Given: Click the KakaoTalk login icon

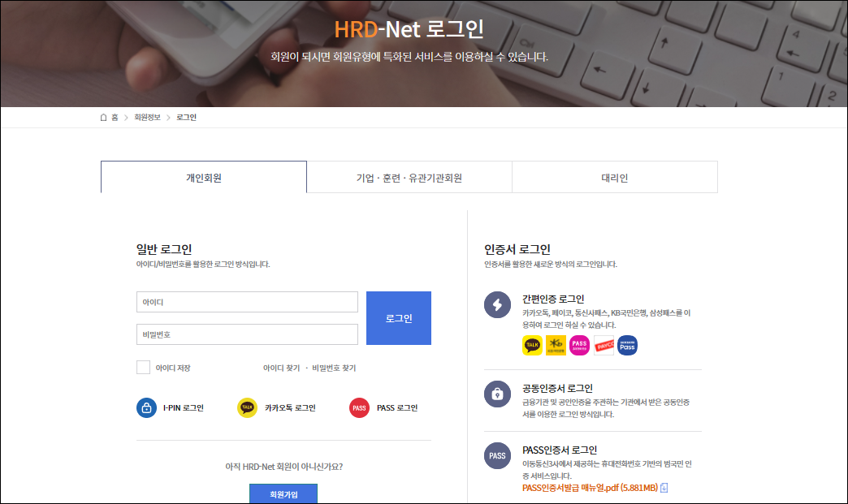Looking at the screenshot, I should click(x=247, y=408).
